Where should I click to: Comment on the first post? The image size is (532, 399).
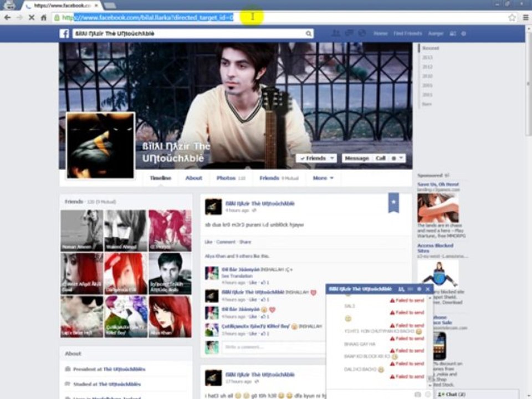tap(226, 242)
